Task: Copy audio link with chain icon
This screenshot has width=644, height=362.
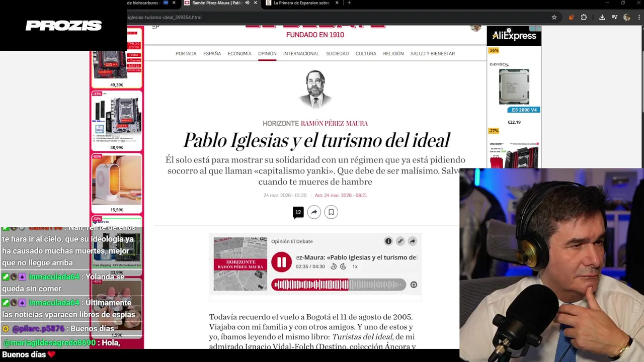Action: point(400,241)
